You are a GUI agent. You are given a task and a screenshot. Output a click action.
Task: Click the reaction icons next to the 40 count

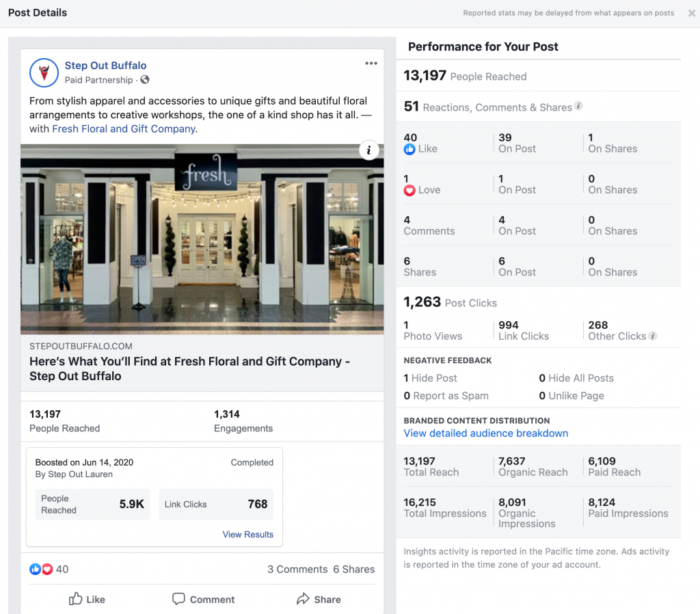[x=41, y=569]
